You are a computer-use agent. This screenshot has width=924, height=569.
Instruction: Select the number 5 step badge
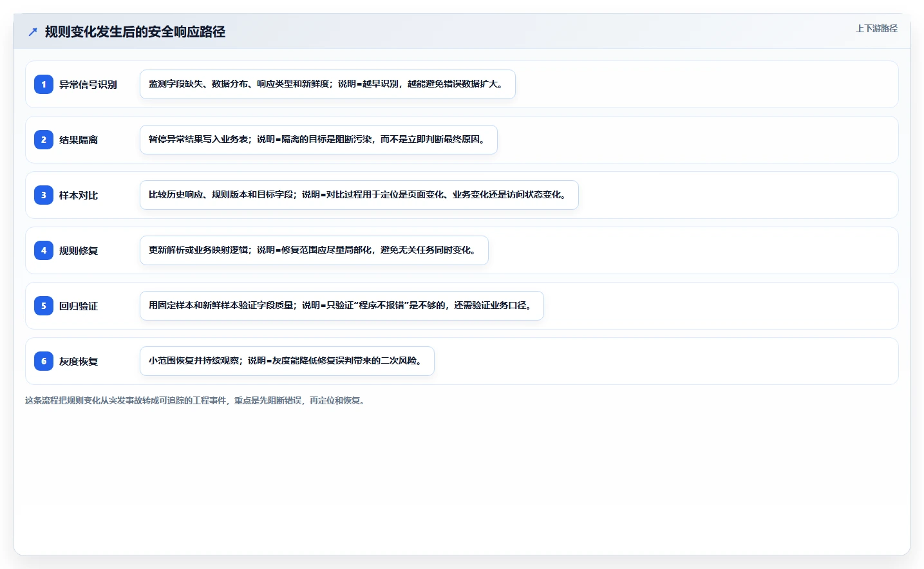tap(44, 306)
